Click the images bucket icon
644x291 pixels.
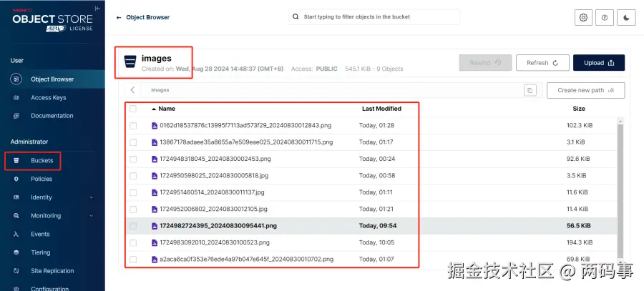[x=130, y=62]
